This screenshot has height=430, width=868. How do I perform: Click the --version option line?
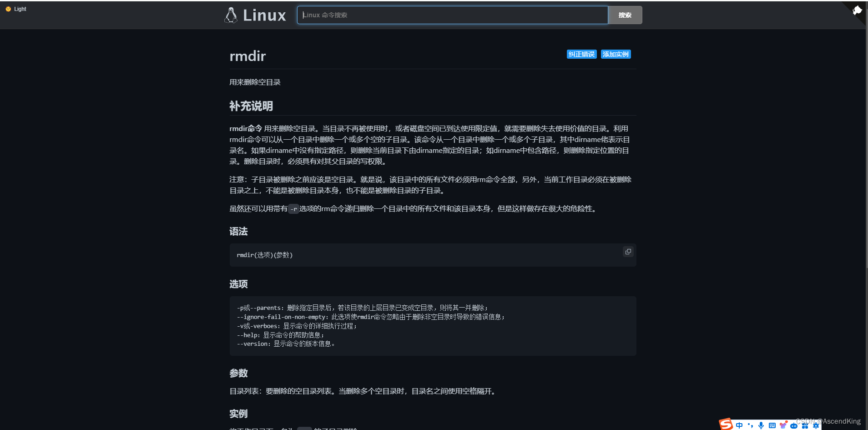tap(286, 344)
